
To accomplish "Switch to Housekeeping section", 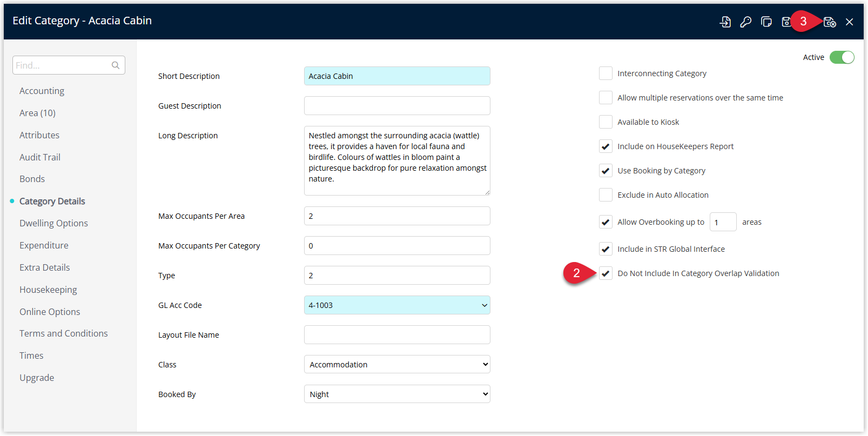I will coord(48,290).
